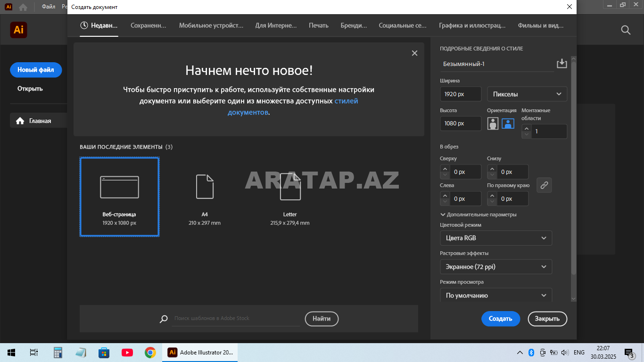Open Microsoft Store from the taskbar
644x362 pixels.
click(x=104, y=353)
